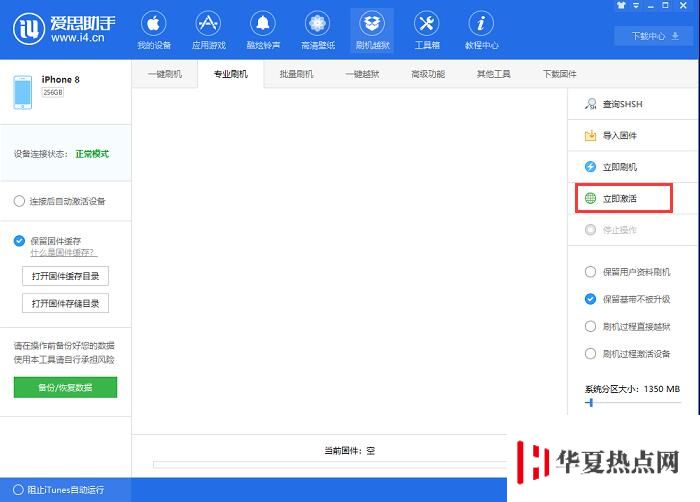This screenshot has height=502, width=700.
Task: Open 下载中心 download center button
Action: [655, 36]
